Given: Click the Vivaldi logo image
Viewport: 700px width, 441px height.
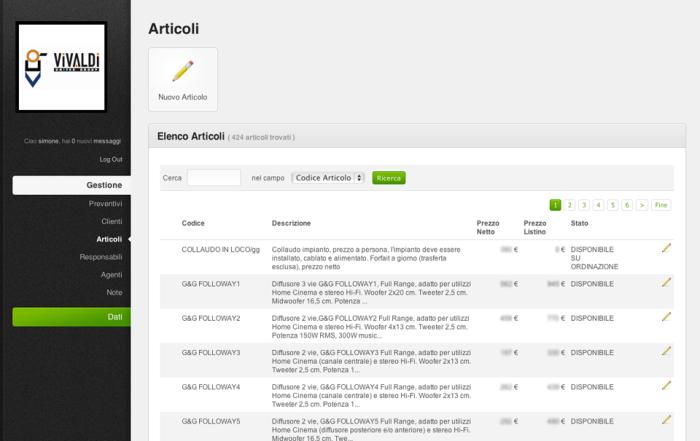Looking at the screenshot, I should pos(62,67).
